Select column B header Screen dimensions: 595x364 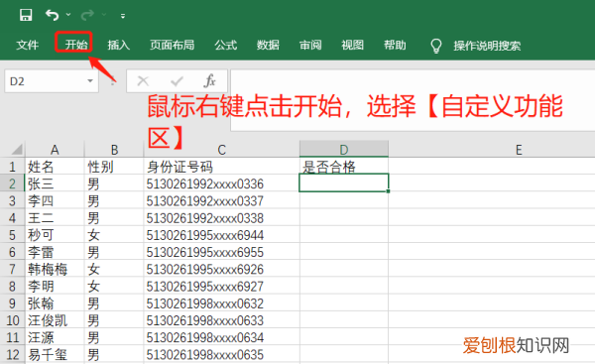(114, 150)
